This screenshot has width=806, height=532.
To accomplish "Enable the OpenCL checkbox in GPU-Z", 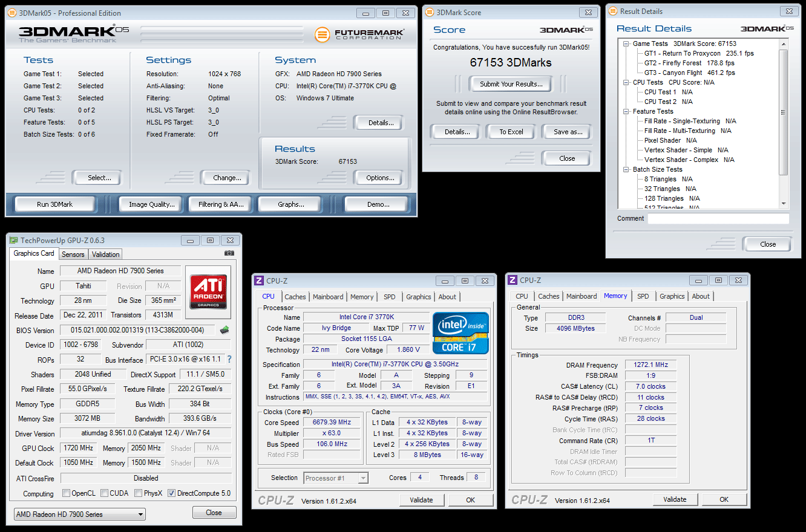I will [x=66, y=493].
